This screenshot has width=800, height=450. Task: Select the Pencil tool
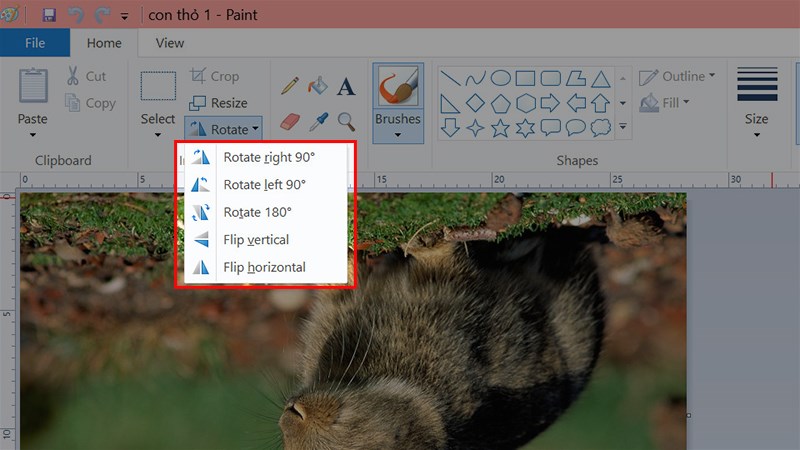point(290,86)
